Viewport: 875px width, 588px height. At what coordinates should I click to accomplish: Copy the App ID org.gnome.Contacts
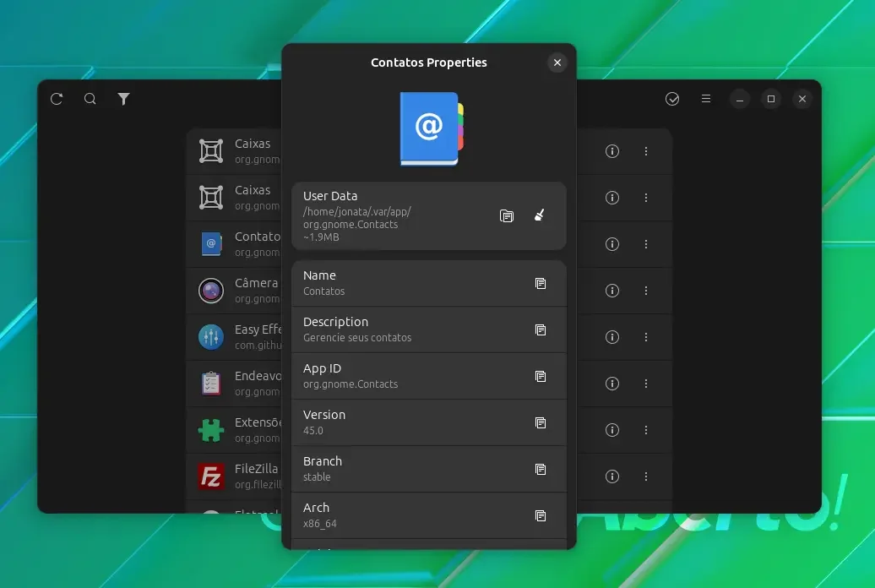541,376
